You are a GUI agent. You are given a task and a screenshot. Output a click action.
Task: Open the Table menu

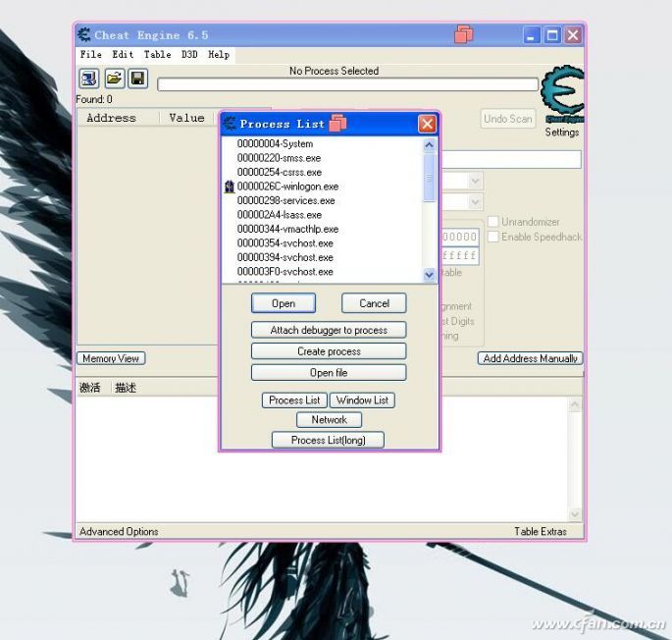pos(157,54)
